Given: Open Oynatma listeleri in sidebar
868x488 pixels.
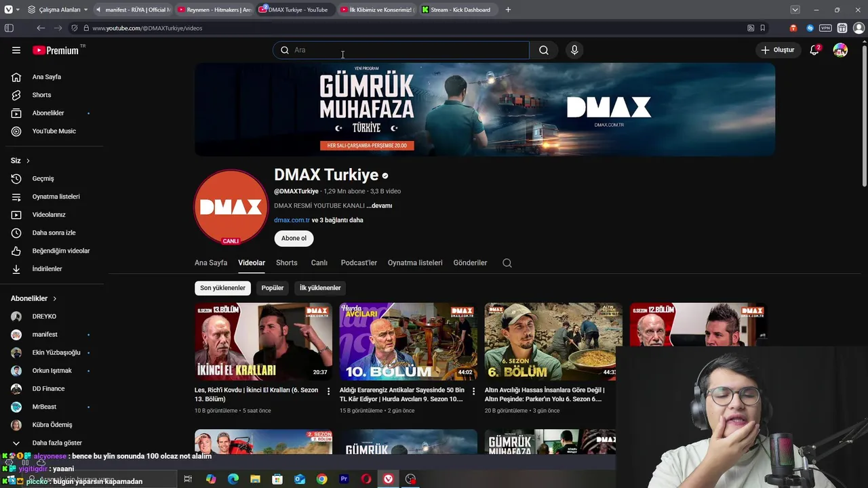Looking at the screenshot, I should point(52,197).
